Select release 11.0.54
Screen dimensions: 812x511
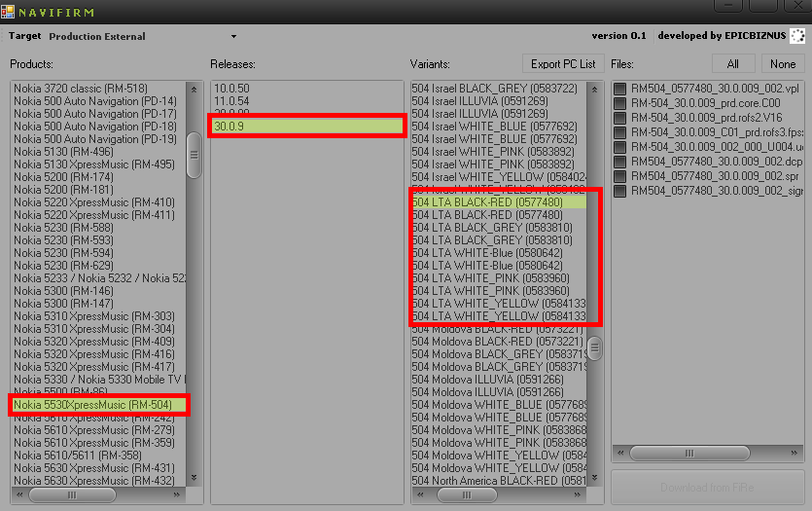(x=231, y=101)
